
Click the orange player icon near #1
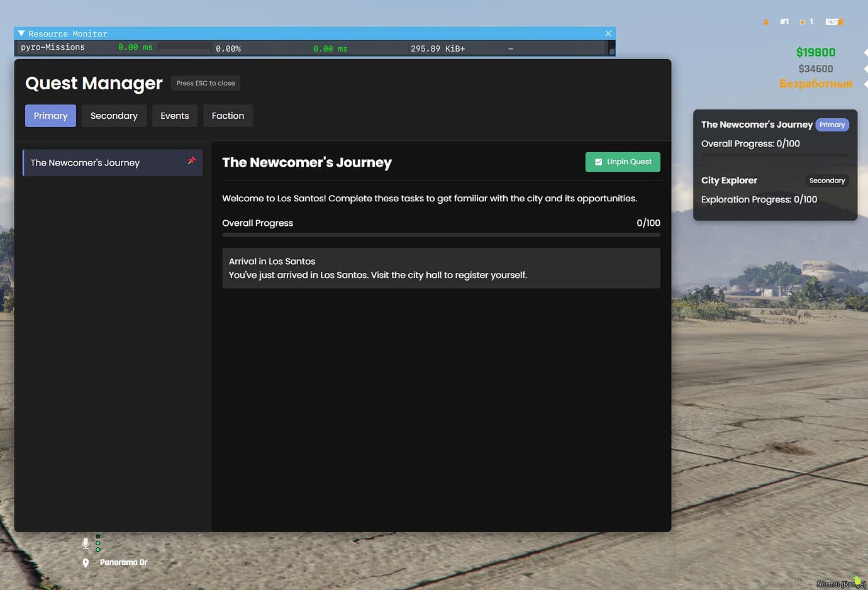point(766,22)
